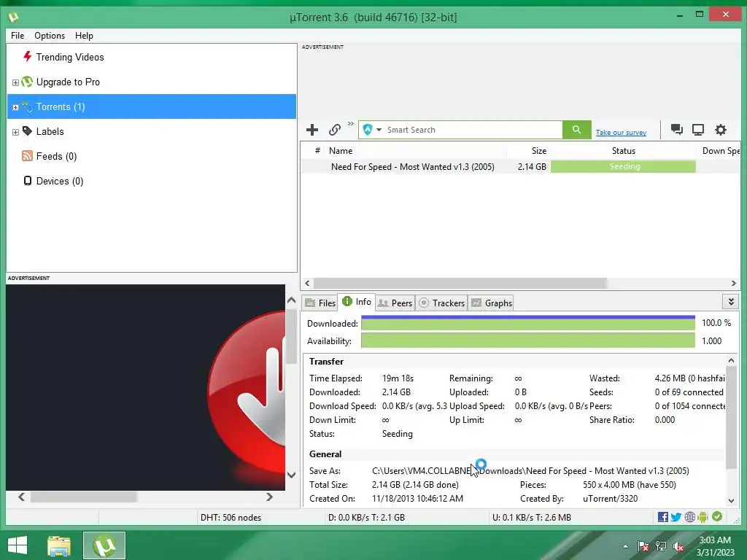Switch to the Graphs tab

point(492,303)
